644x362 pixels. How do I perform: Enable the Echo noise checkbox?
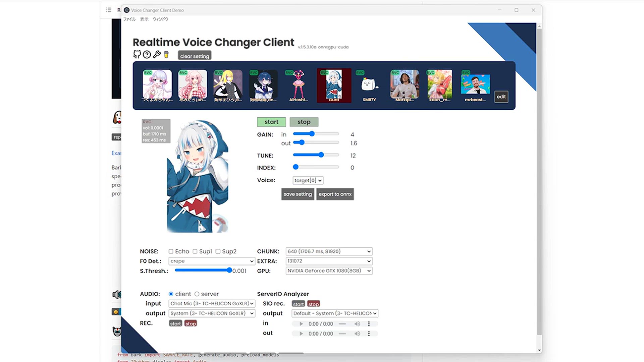click(171, 251)
